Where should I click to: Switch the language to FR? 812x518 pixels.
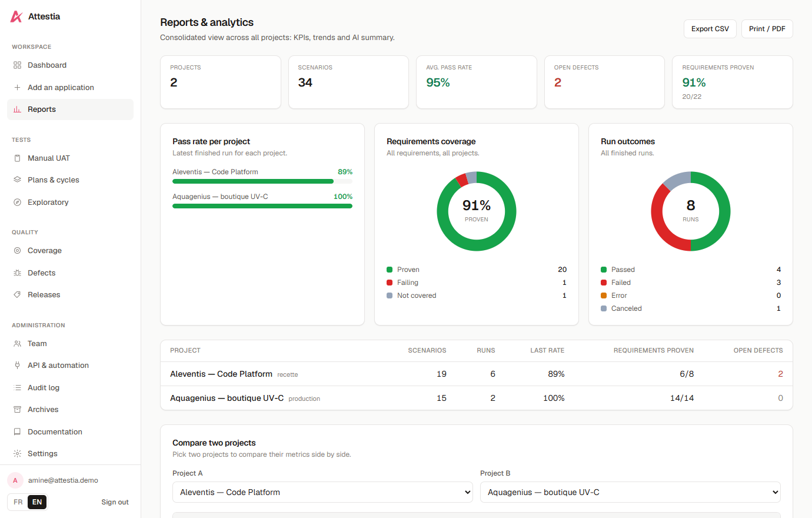(x=18, y=502)
